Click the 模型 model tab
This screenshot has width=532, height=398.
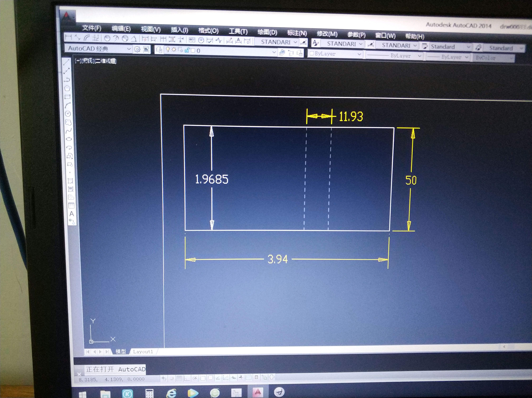[121, 351]
